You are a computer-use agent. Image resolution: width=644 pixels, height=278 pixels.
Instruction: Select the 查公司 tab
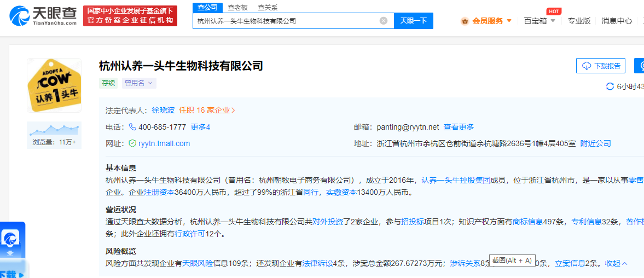click(x=207, y=7)
